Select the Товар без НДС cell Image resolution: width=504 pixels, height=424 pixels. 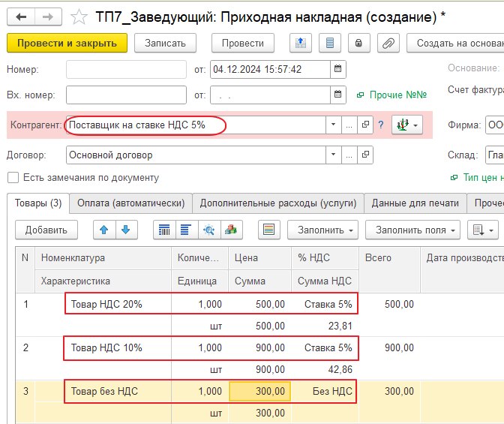(x=104, y=391)
